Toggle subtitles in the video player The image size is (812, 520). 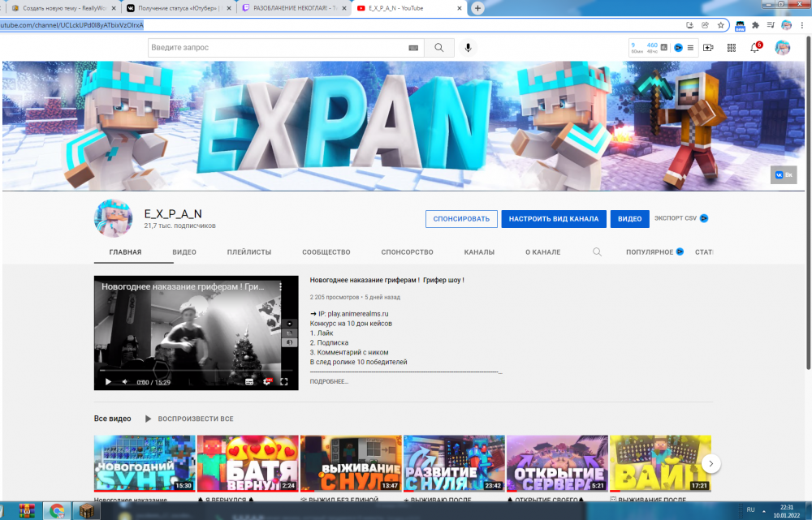pos(249,382)
